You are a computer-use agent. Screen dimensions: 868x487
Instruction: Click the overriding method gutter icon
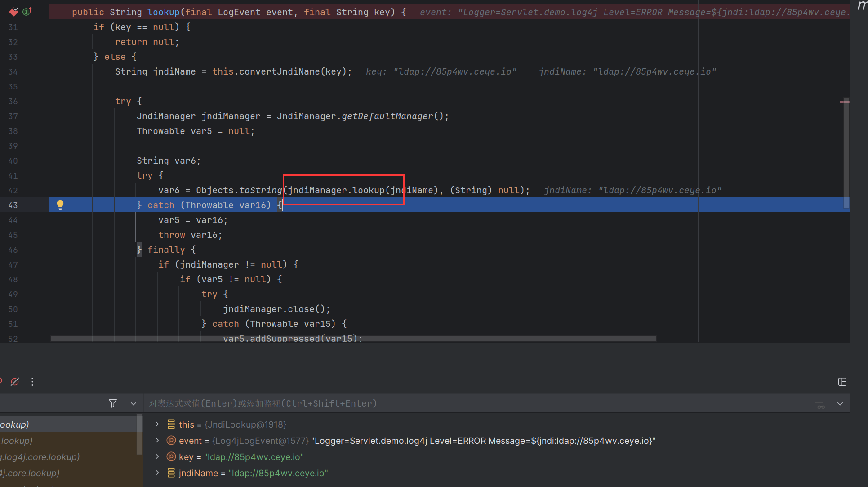coord(27,12)
